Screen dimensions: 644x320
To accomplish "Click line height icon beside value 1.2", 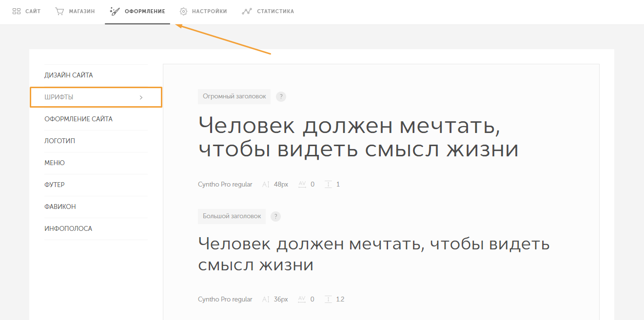I will click(x=328, y=299).
